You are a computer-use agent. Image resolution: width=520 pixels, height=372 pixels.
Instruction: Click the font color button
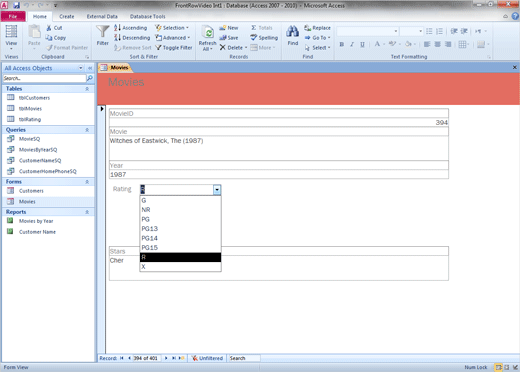coord(377,44)
